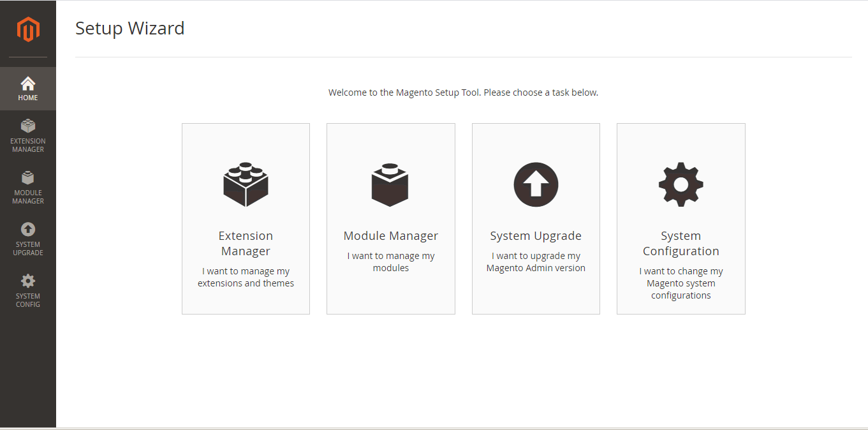This screenshot has height=430, width=868.
Task: Open the Extension Manager card
Action: [x=246, y=218]
